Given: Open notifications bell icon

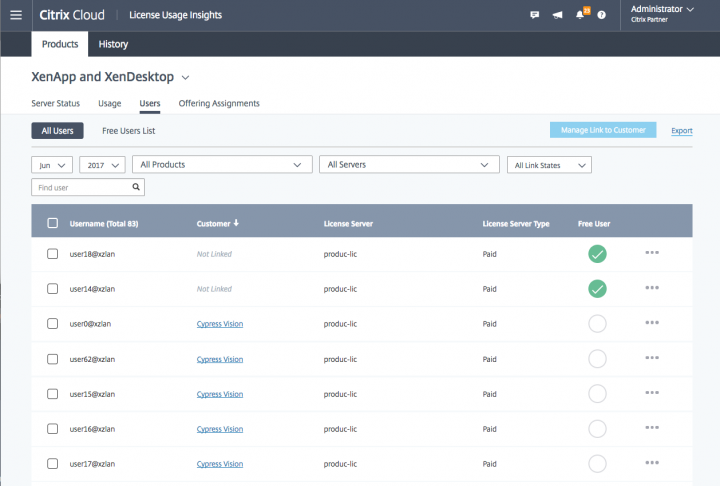Looking at the screenshot, I should pos(580,15).
